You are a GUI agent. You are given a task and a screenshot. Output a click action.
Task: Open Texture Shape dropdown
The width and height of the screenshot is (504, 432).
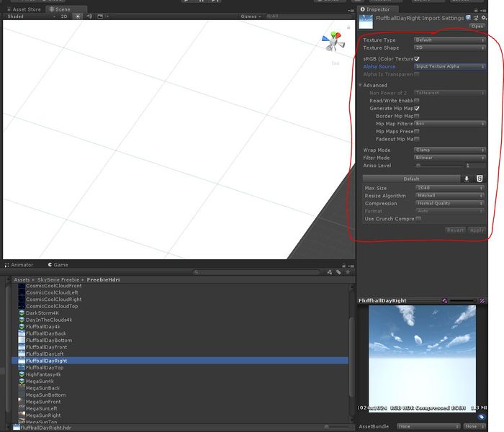(x=450, y=48)
